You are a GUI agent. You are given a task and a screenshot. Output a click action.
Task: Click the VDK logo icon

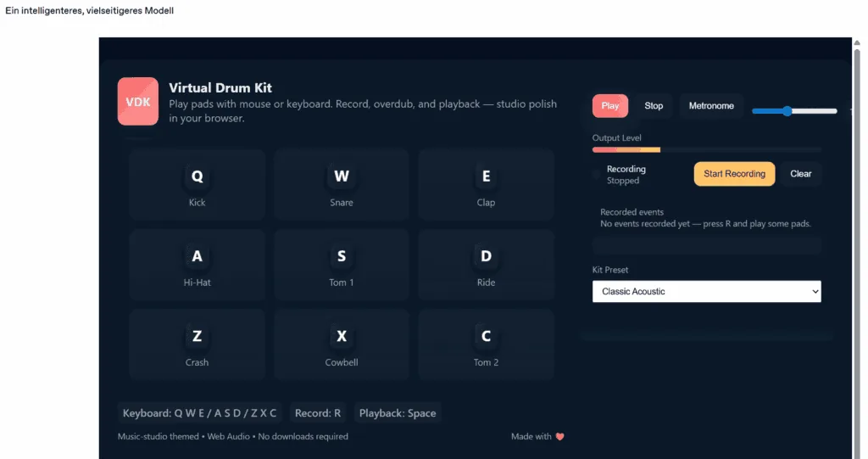point(138,102)
